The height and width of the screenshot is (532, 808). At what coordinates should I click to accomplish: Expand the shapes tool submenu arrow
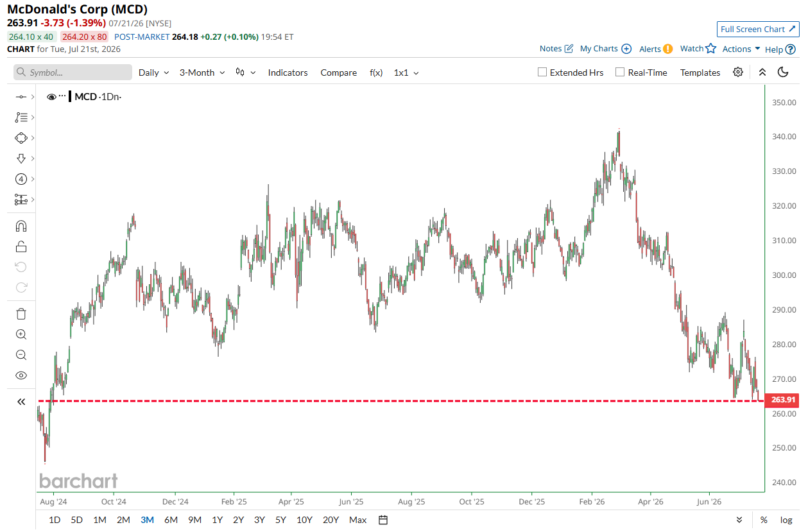tap(32, 138)
